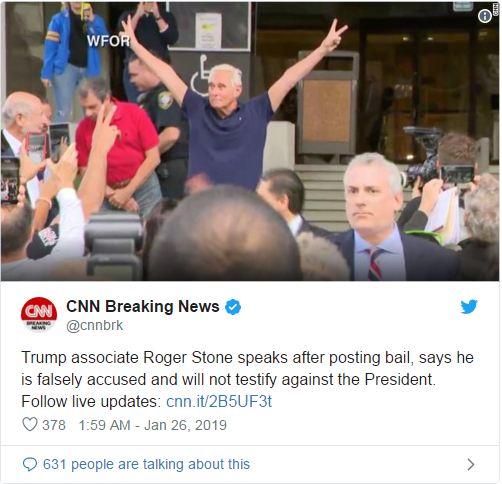Click the tweet text about posting bail
The width and height of the screenshot is (502, 484).
pyautogui.click(x=247, y=379)
